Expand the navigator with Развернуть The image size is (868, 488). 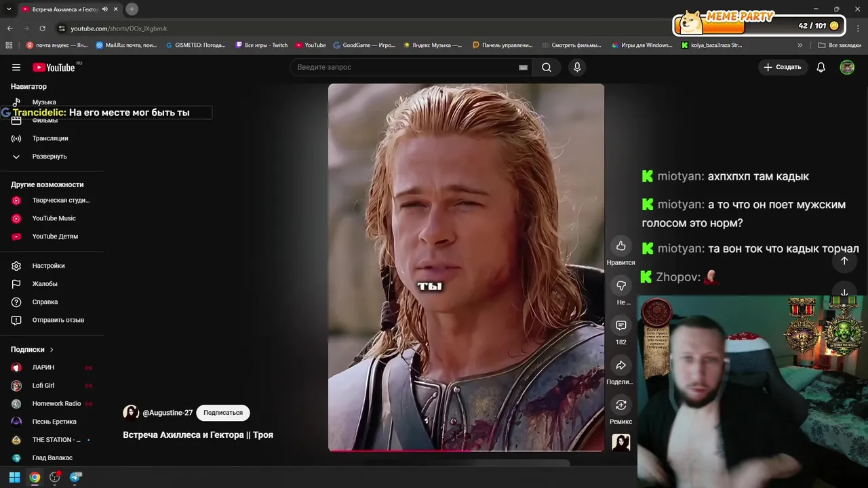coord(50,157)
